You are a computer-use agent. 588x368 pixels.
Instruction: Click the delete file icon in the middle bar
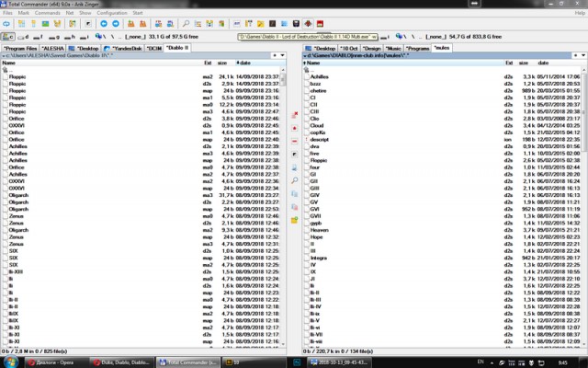pyautogui.click(x=294, y=115)
